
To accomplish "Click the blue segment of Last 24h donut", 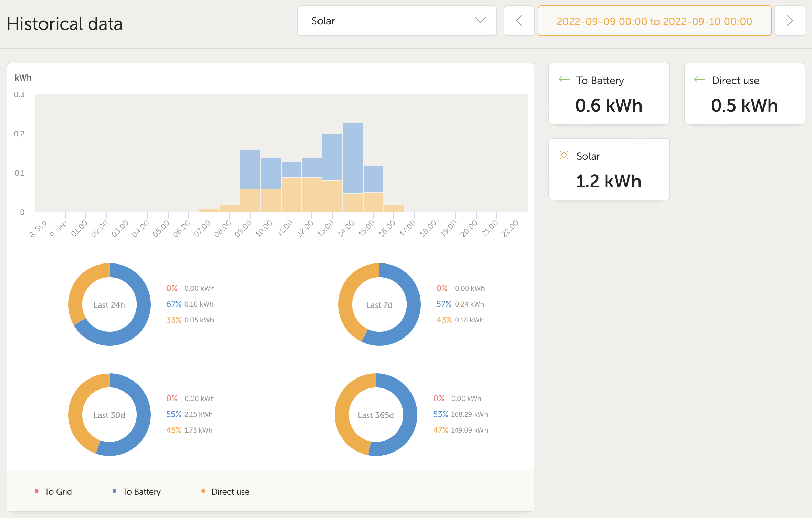I will tap(145, 305).
